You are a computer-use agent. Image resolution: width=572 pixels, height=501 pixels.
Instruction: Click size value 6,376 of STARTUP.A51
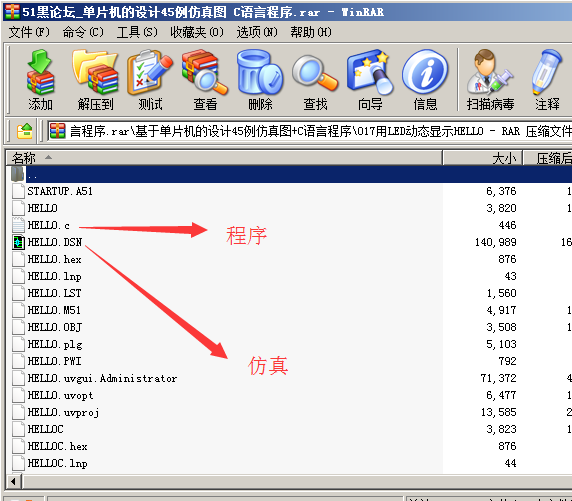[501, 191]
